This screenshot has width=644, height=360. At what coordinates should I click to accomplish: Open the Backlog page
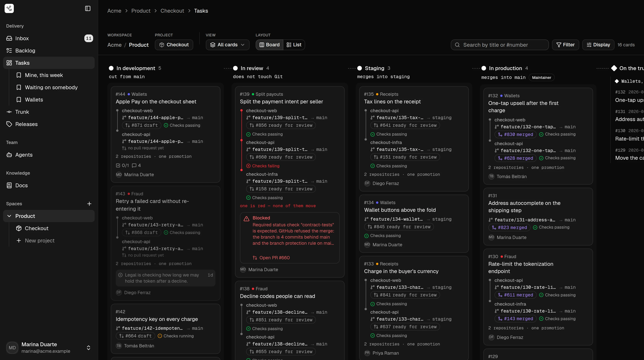[49, 51]
